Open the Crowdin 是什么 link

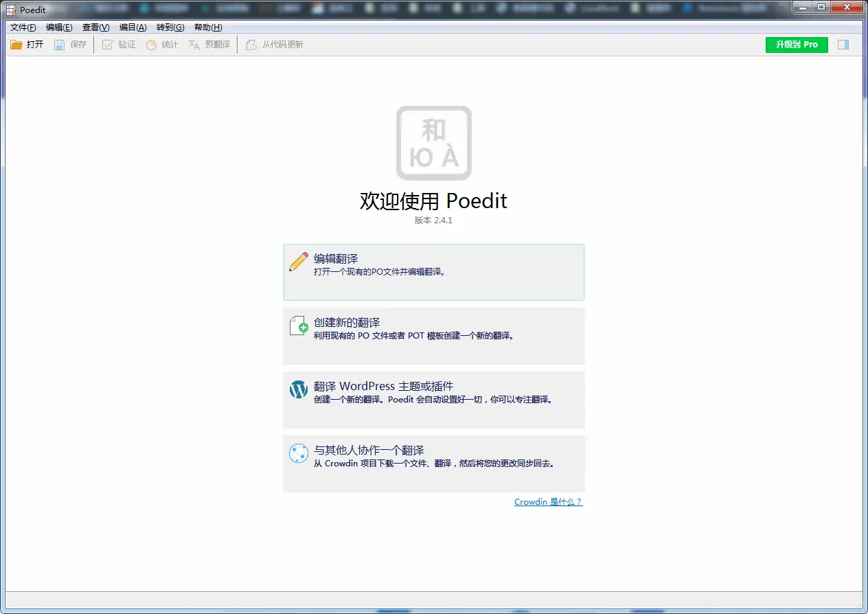tap(548, 501)
